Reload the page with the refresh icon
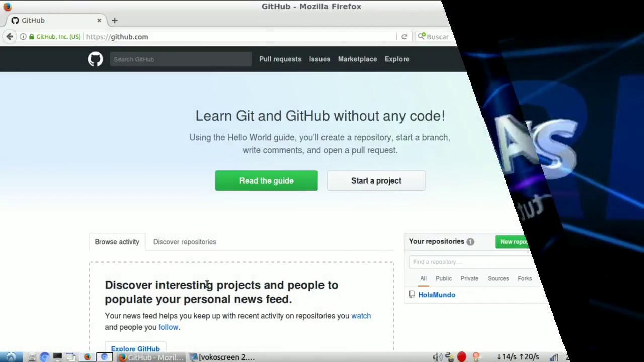The width and height of the screenshot is (644, 362). point(404,37)
